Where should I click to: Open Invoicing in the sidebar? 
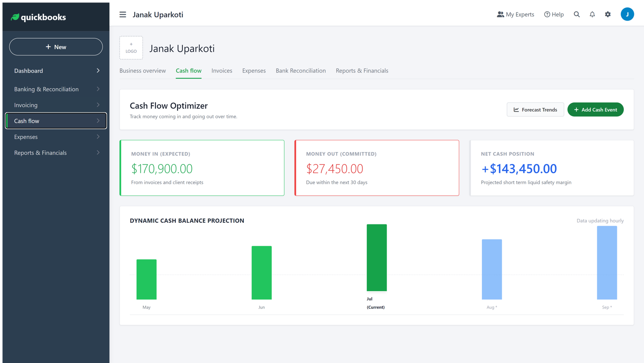56,105
